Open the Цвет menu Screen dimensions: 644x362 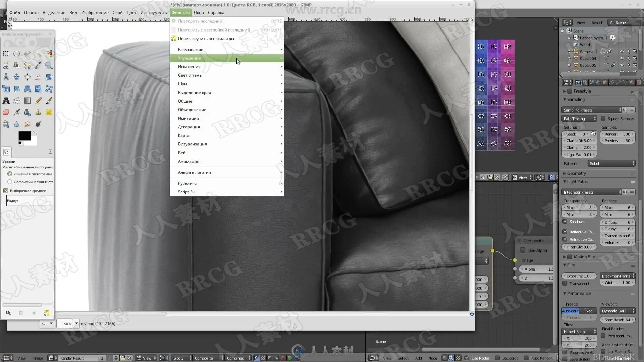(x=131, y=13)
